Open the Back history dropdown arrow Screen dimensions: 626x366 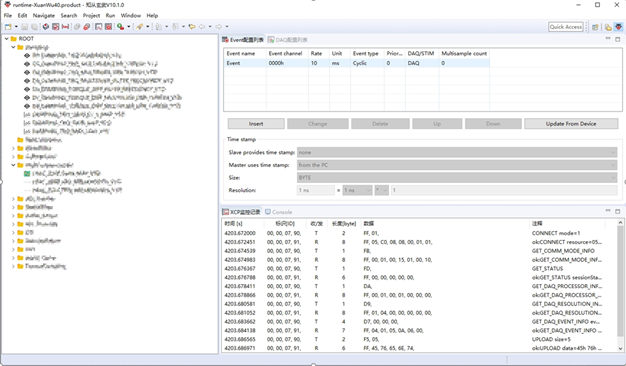coord(210,27)
